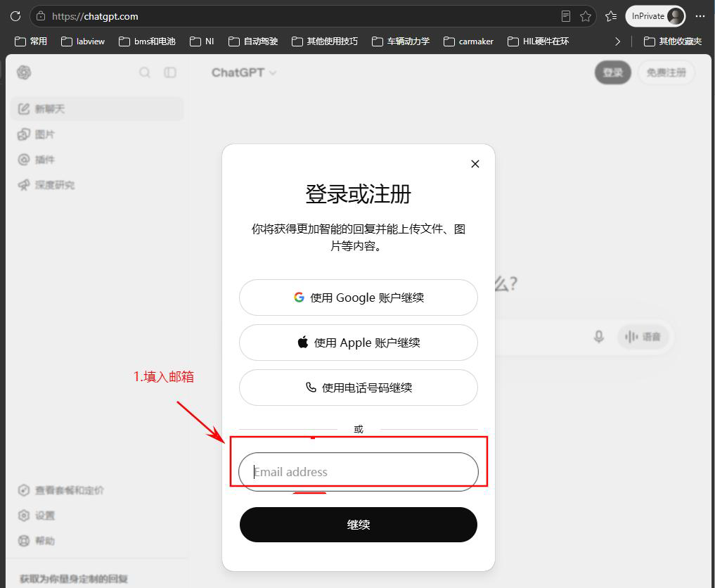Click the browser refresh icon
Screen dimensions: 715x588
click(15, 16)
